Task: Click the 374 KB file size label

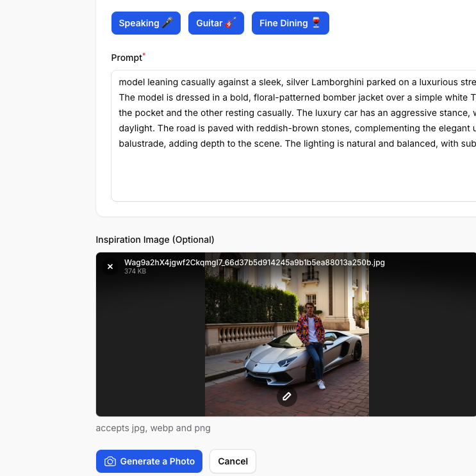Action: pos(135,272)
